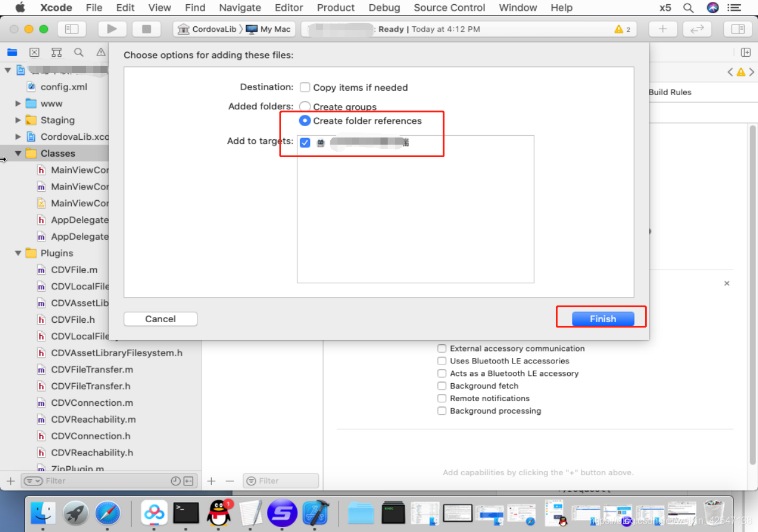Enable External accessory communication checkbox

[442, 348]
